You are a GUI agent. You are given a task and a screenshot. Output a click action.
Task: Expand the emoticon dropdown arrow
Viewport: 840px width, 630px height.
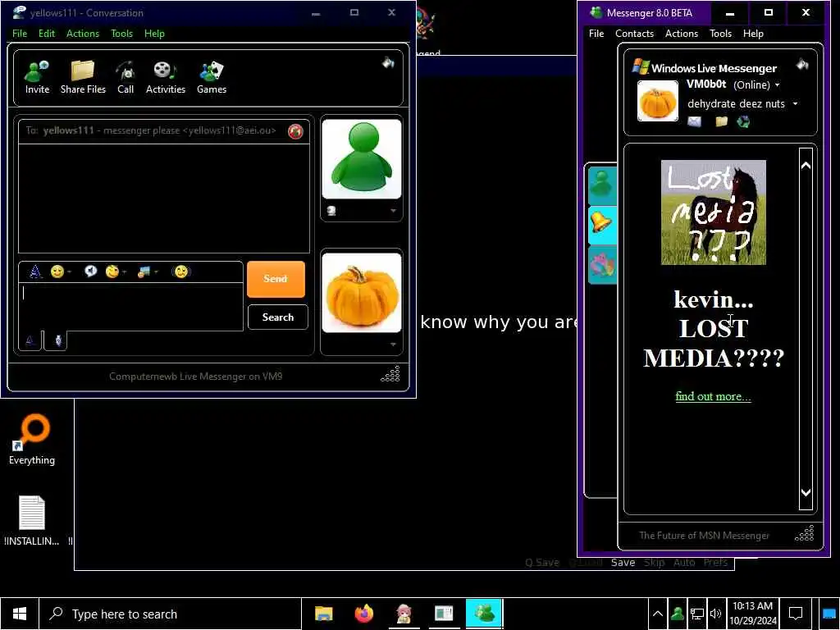pos(69,272)
